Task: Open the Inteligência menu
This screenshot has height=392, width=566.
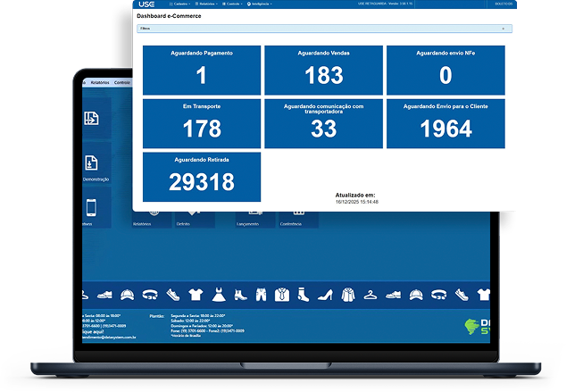Action: [x=265, y=4]
